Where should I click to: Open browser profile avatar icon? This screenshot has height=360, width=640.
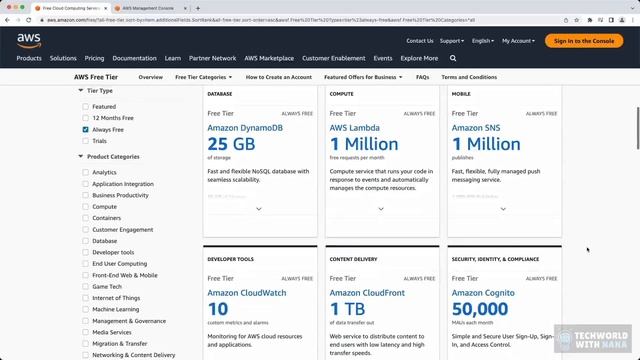(x=622, y=20)
